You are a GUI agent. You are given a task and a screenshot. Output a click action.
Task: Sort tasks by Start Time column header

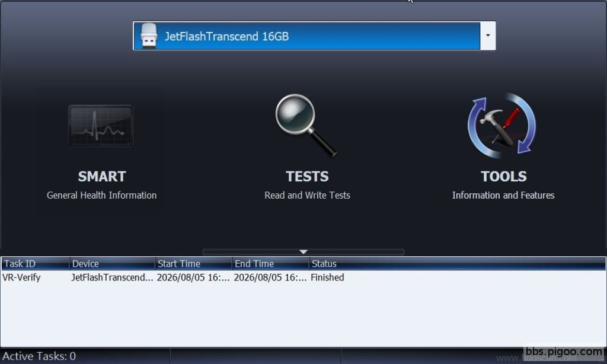[x=194, y=264]
